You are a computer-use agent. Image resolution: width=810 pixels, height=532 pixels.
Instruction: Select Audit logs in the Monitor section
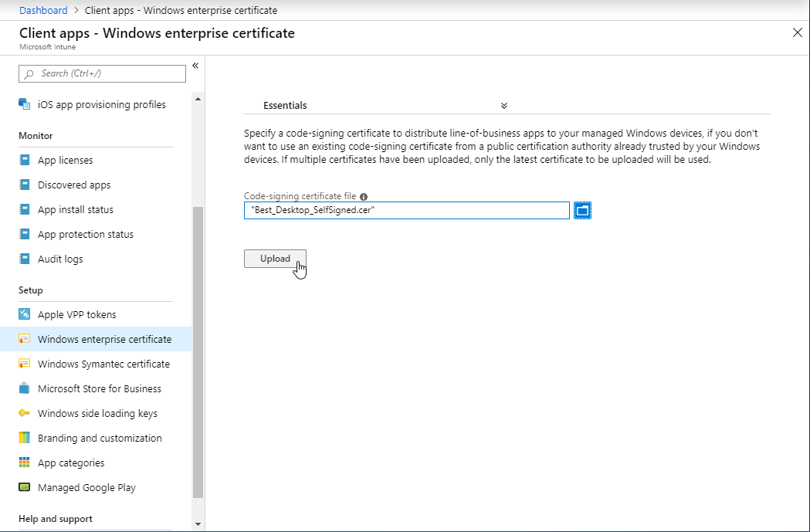[x=60, y=259]
